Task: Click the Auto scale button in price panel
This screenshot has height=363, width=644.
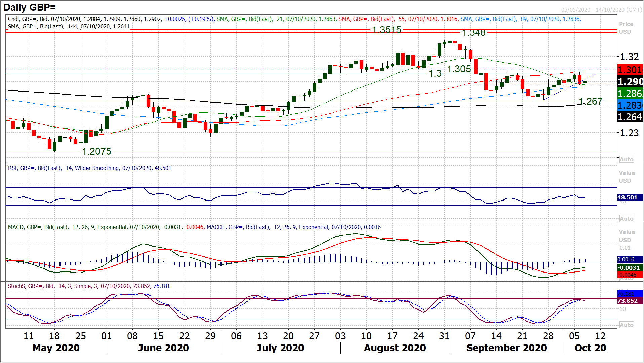Action: 626,159
